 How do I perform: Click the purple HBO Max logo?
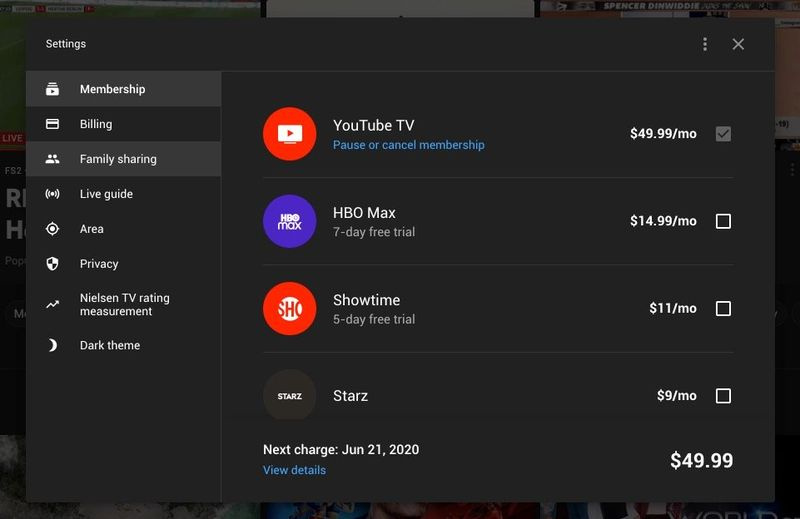pyautogui.click(x=289, y=221)
